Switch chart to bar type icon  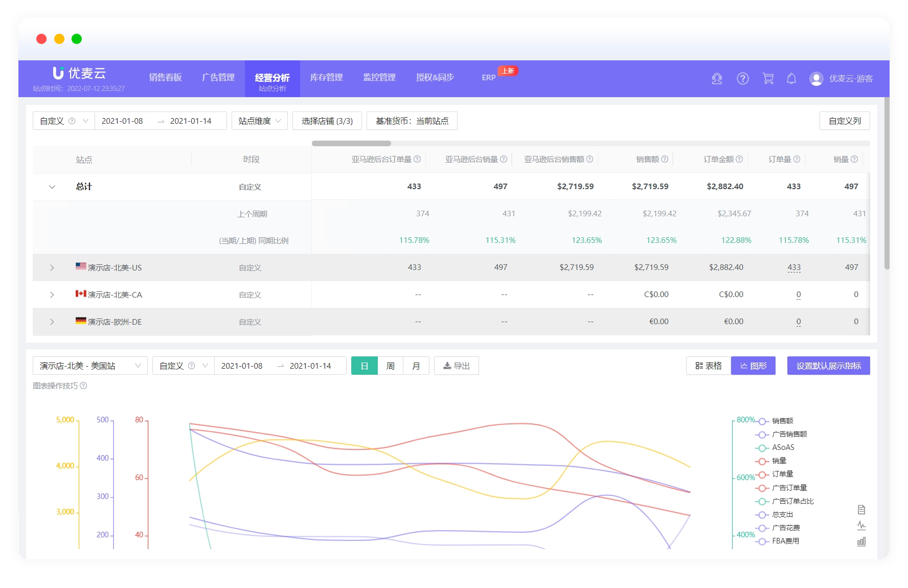point(861,541)
